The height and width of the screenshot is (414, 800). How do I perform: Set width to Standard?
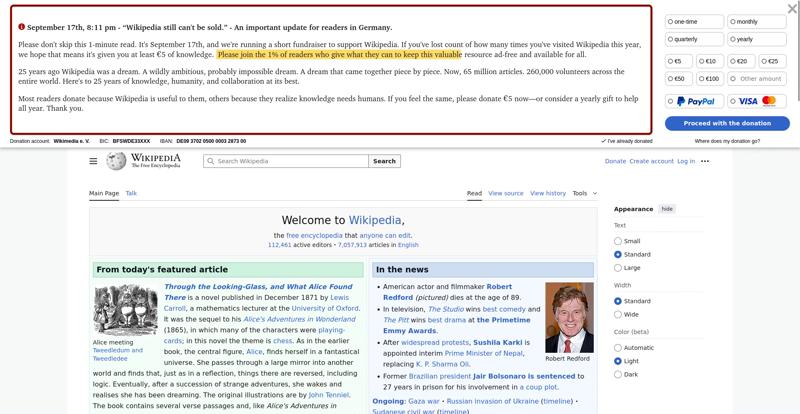click(618, 301)
